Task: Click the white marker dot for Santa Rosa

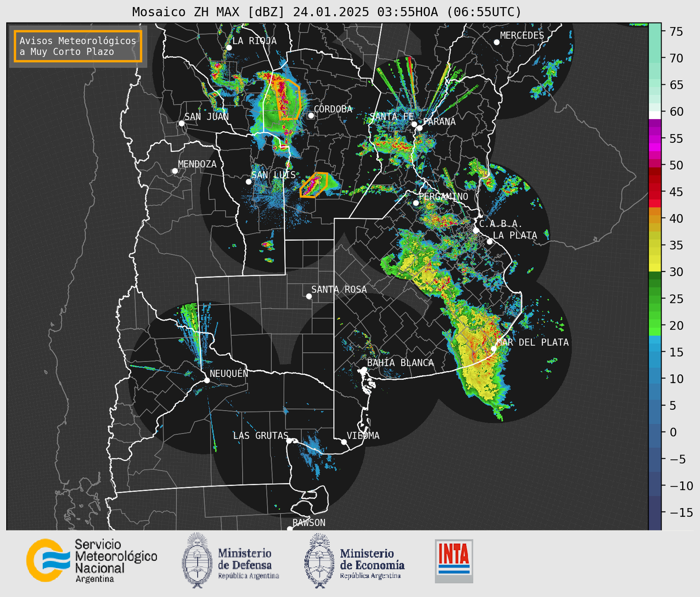Action: point(309,296)
